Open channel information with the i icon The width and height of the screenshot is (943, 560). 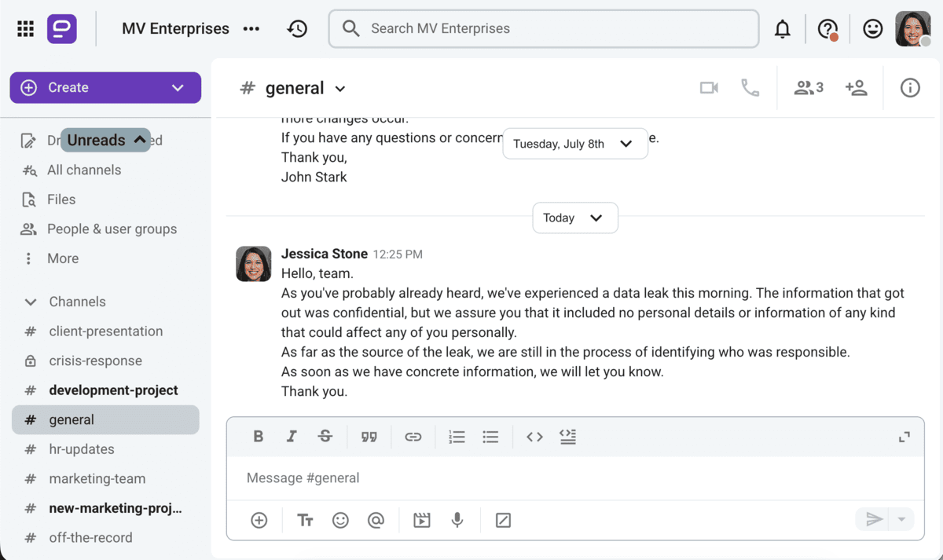(x=909, y=87)
